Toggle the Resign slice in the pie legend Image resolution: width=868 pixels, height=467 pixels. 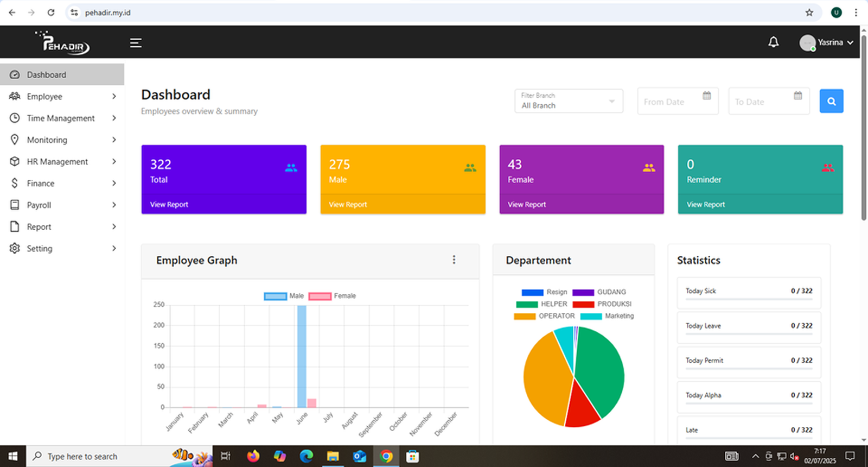(x=544, y=292)
